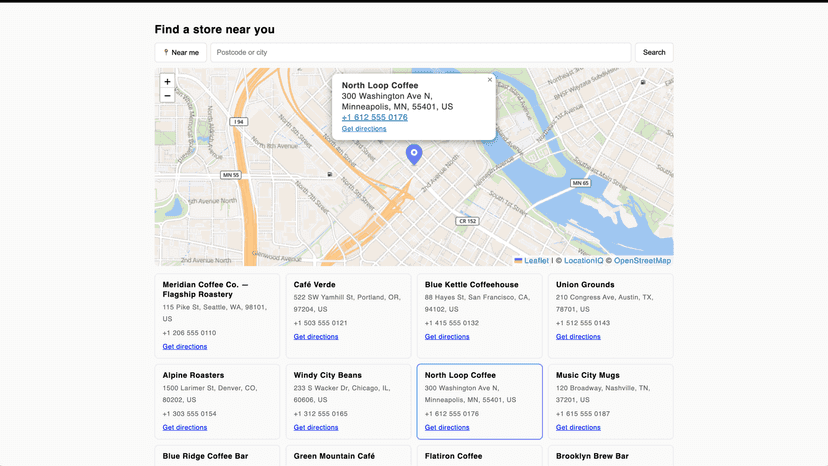Click phone number +1 415 555 0132
Viewport: 828px width, 466px height.
[x=451, y=323]
